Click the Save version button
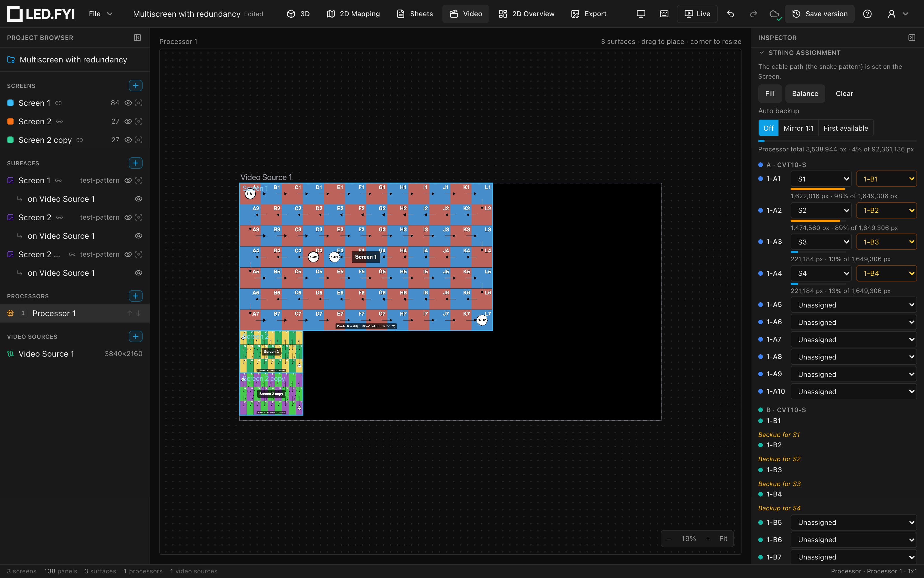This screenshot has height=578, width=924. coord(819,14)
